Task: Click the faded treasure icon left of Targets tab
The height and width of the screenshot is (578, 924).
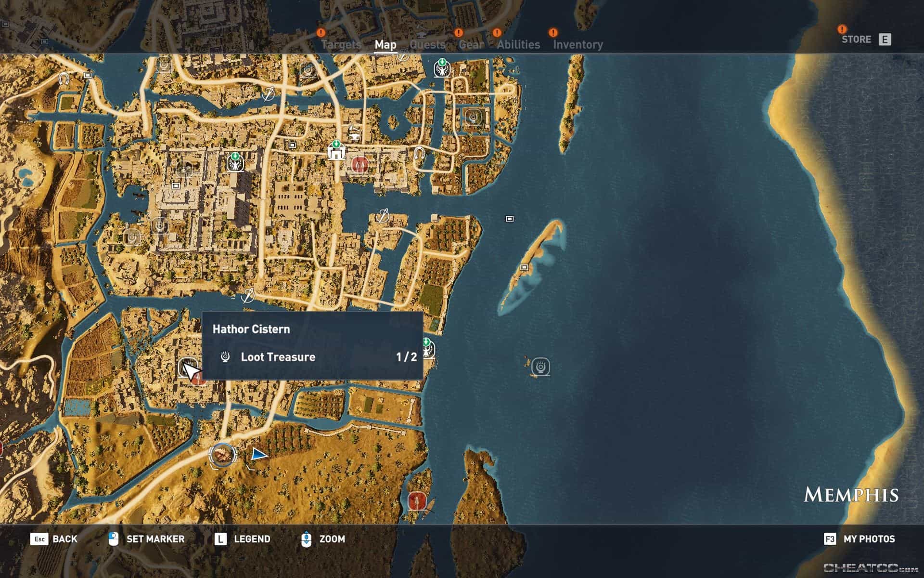Action: tap(308, 71)
